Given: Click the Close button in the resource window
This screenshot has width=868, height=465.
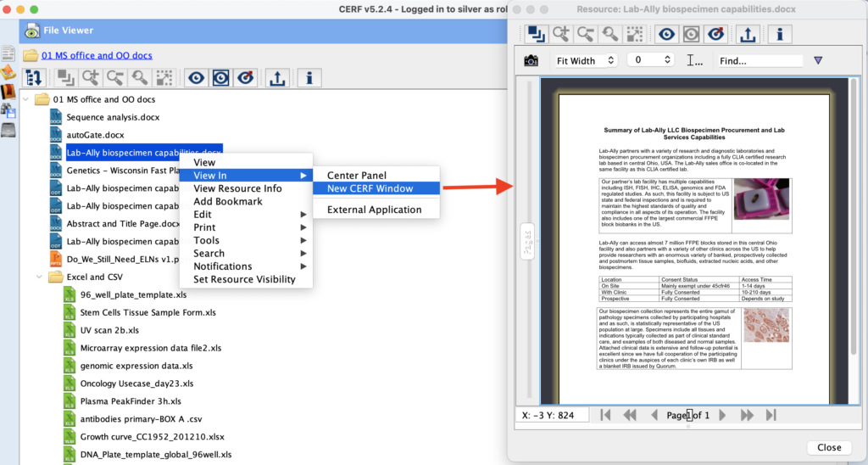Looking at the screenshot, I should tap(828, 447).
